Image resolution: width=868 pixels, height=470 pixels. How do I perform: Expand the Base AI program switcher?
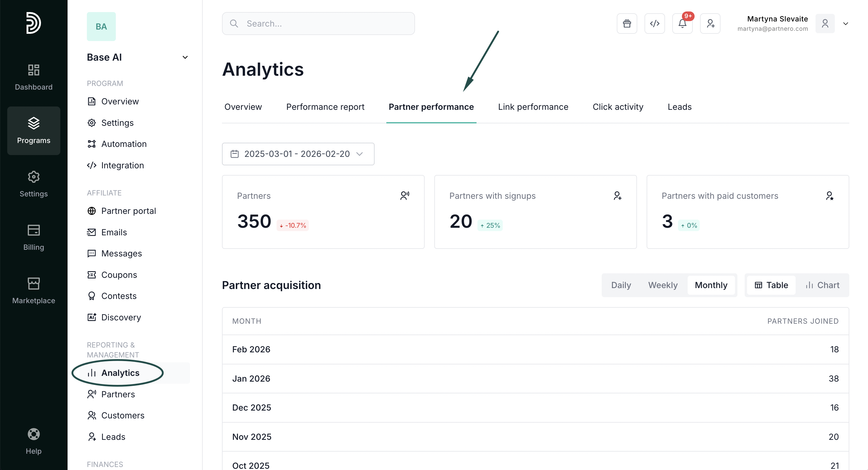[x=185, y=57]
